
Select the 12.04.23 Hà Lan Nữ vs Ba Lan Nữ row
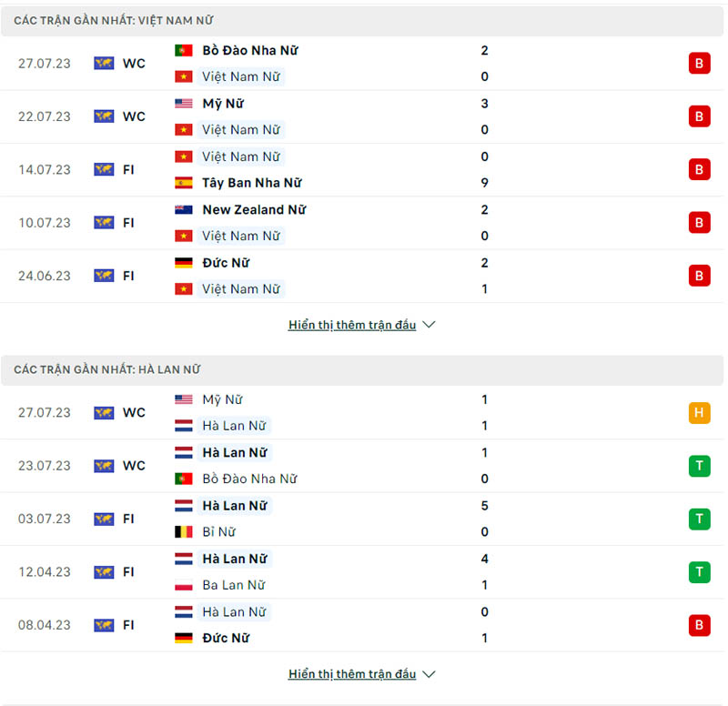[364, 572]
